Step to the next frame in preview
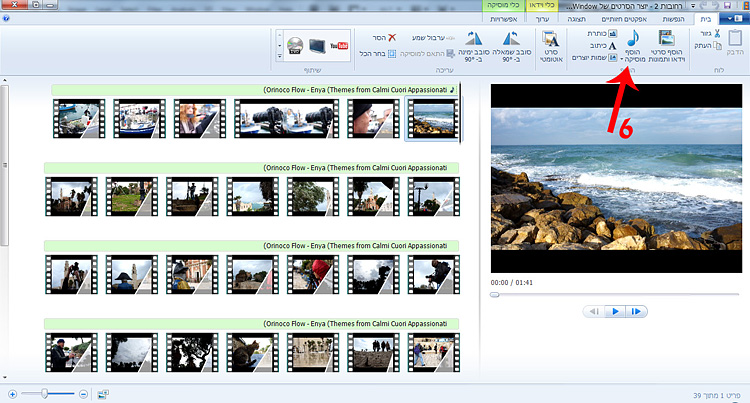This screenshot has height=403, width=750. [636, 311]
